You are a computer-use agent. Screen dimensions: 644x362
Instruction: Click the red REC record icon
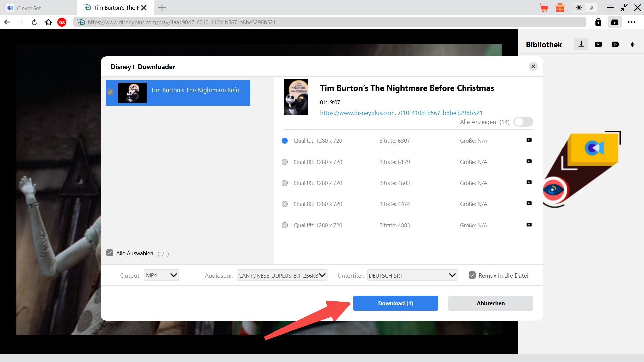click(62, 22)
